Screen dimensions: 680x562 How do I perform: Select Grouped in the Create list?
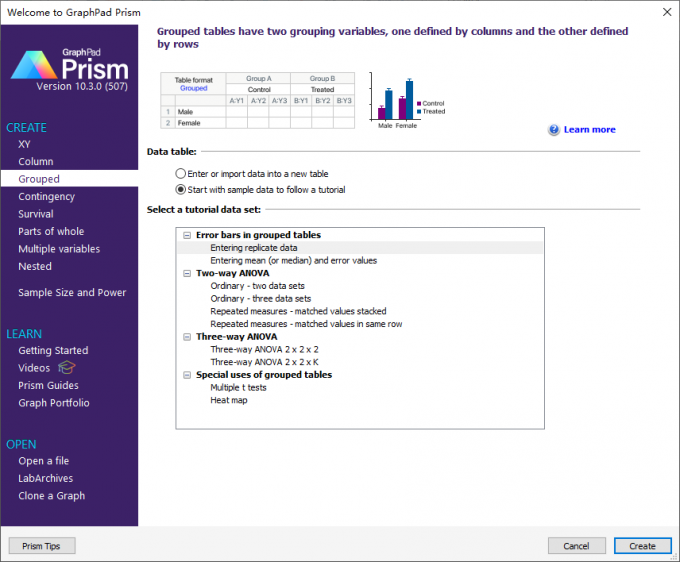(x=69, y=179)
